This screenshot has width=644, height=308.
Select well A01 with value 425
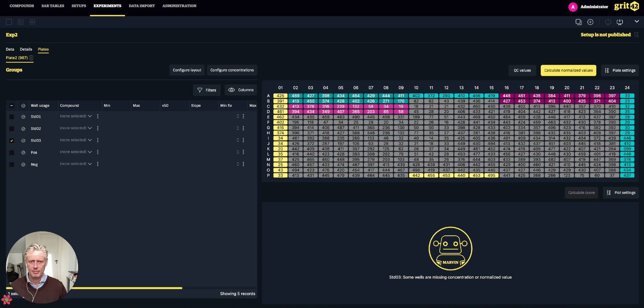point(280,96)
